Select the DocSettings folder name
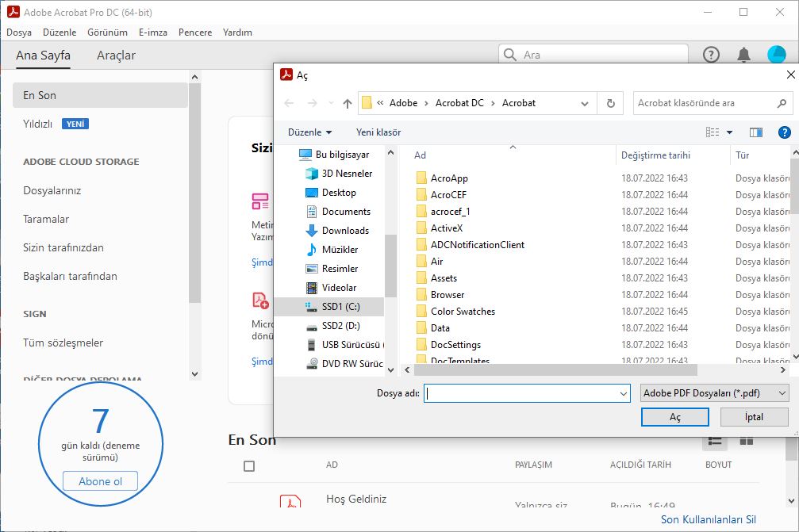Viewport: 799px width, 532px height. [x=455, y=345]
